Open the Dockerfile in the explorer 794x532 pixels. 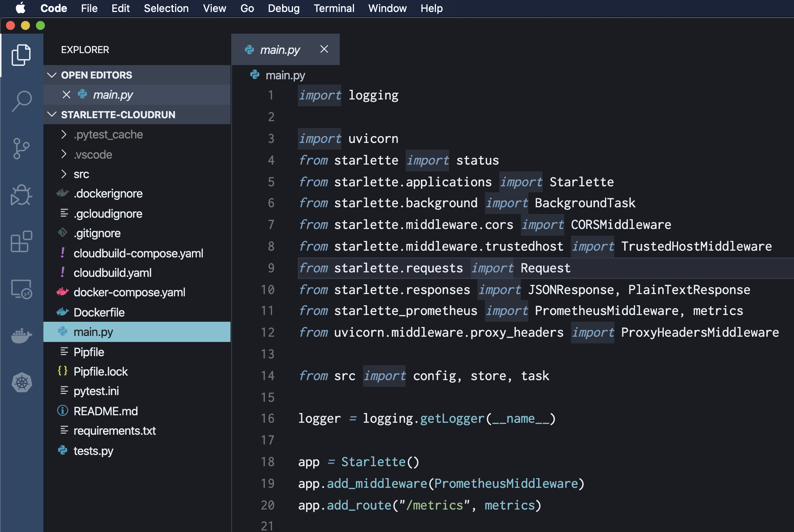coord(137,312)
